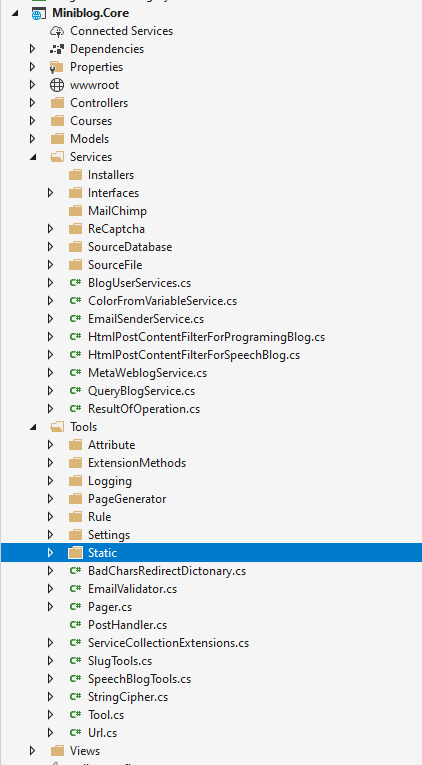The height and width of the screenshot is (765, 422).
Task: Click the C# icon beside Pager.cs
Action: tap(75, 607)
